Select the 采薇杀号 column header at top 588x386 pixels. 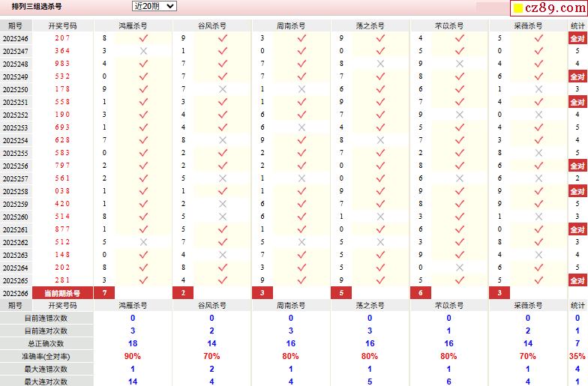[x=528, y=25]
